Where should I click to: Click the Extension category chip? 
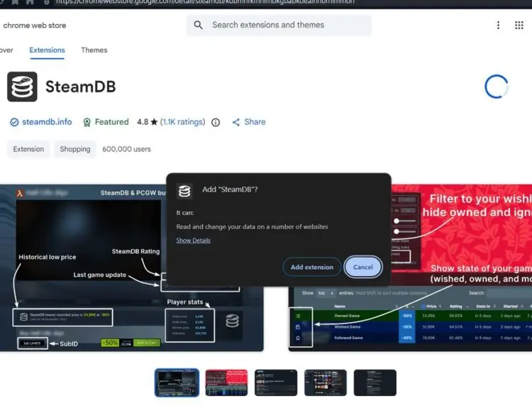(28, 149)
